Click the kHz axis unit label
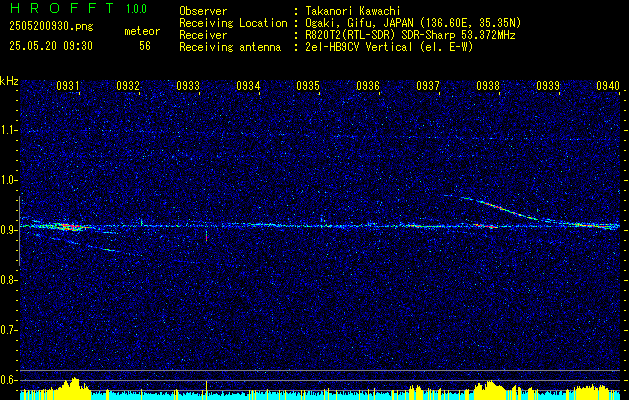 point(9,81)
